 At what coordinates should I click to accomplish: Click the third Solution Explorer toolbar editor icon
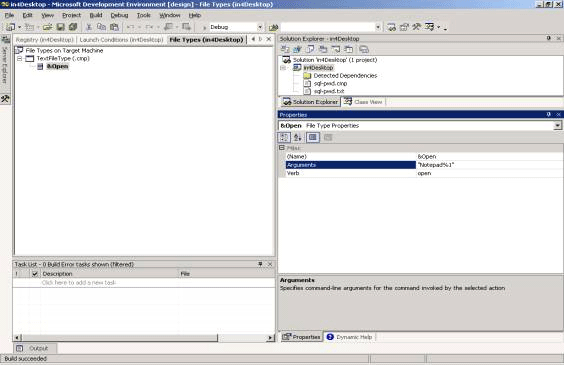[x=310, y=49]
